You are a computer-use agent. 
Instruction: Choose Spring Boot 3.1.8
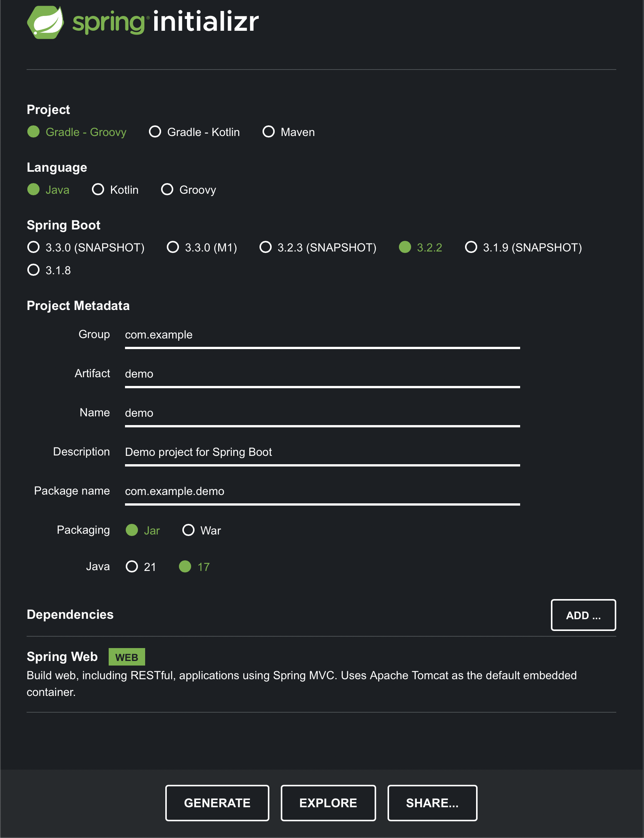coord(49,270)
